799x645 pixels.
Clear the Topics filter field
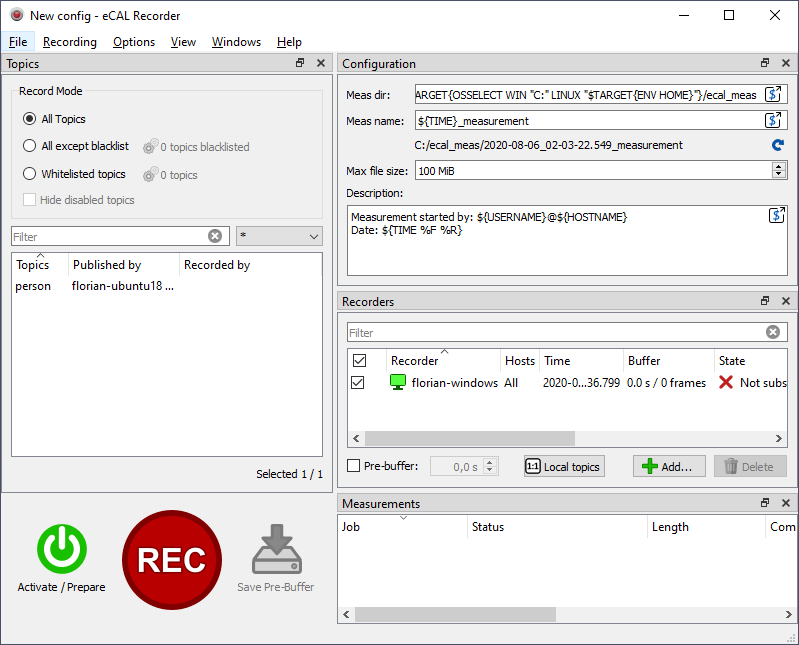tap(215, 236)
